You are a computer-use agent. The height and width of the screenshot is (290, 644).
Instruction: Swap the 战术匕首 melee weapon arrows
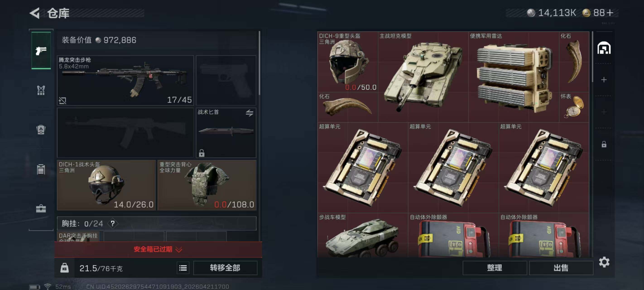(249, 113)
